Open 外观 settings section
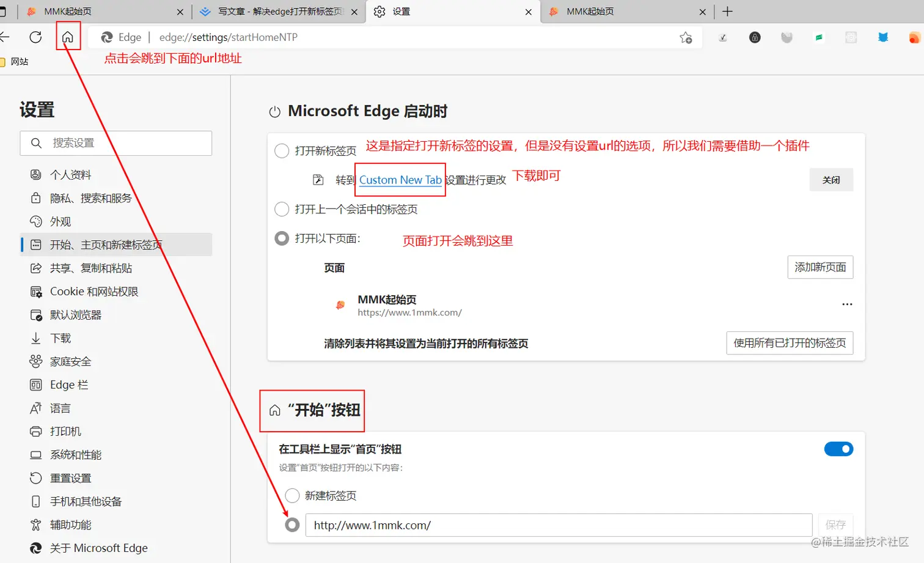The image size is (924, 563). coord(116,221)
